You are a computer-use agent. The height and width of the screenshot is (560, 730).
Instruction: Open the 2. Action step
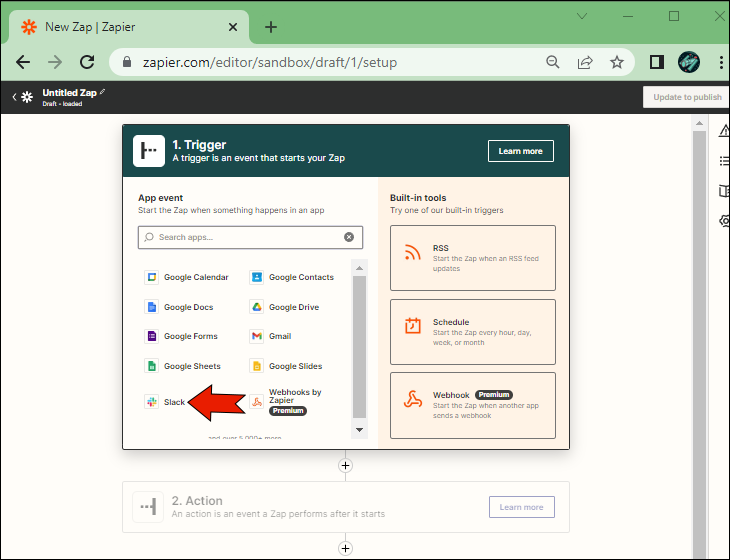346,507
